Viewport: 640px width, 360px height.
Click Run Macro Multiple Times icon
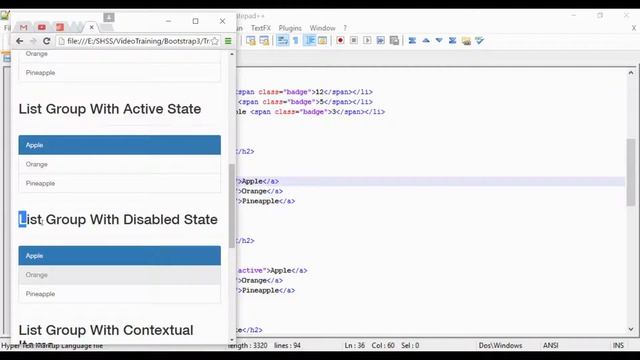point(380,40)
